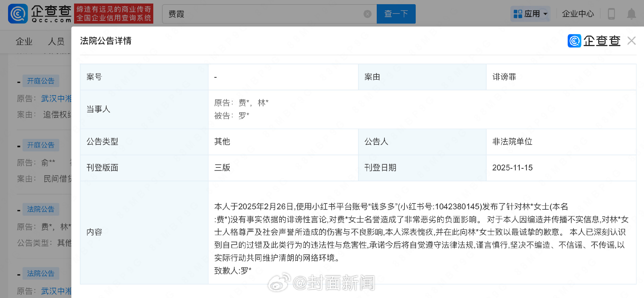This screenshot has height=298, width=644.
Task: Expand the 应用 dropdown arrow
Action: (545, 14)
